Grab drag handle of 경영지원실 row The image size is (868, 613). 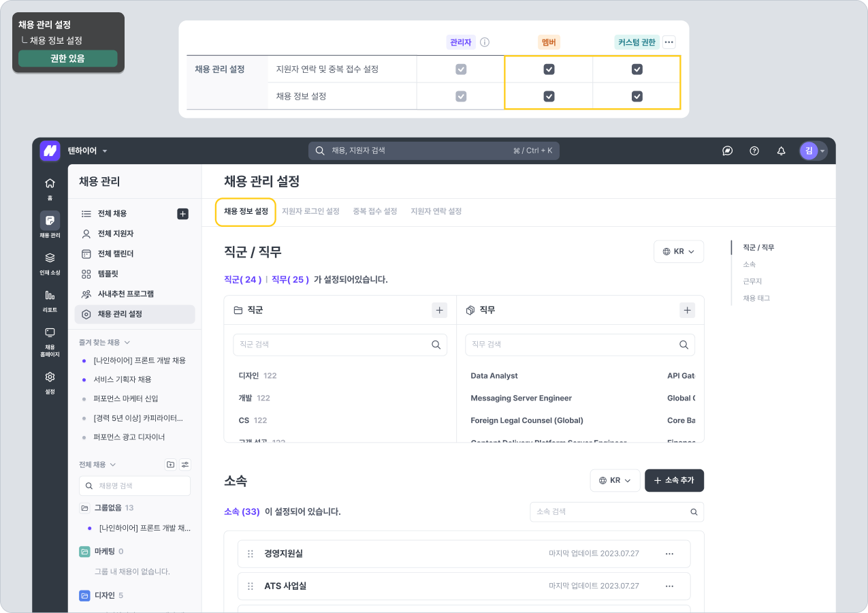coord(251,554)
